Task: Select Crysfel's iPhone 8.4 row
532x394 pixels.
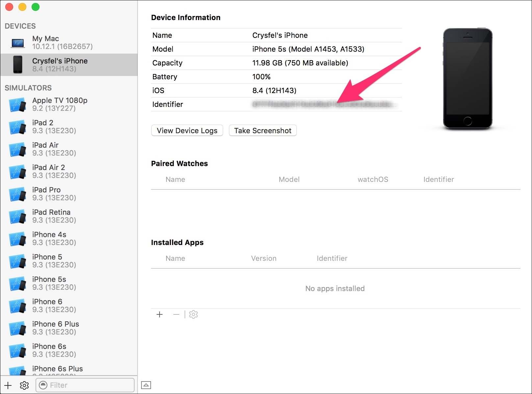Action: (69, 65)
